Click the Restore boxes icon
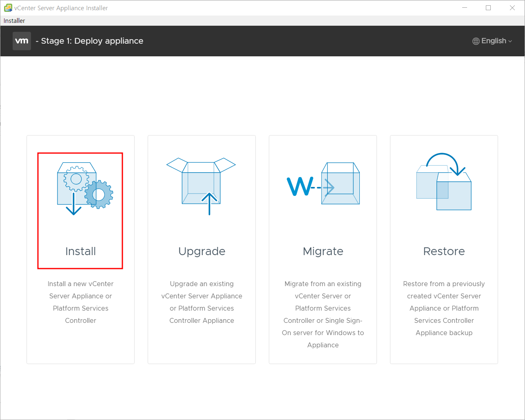The width and height of the screenshot is (525, 420). click(444, 182)
